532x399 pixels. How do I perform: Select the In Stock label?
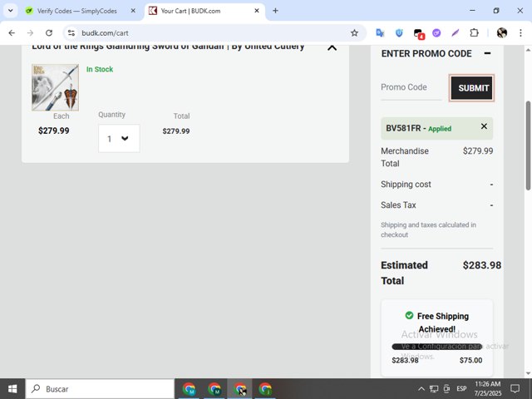tap(100, 69)
